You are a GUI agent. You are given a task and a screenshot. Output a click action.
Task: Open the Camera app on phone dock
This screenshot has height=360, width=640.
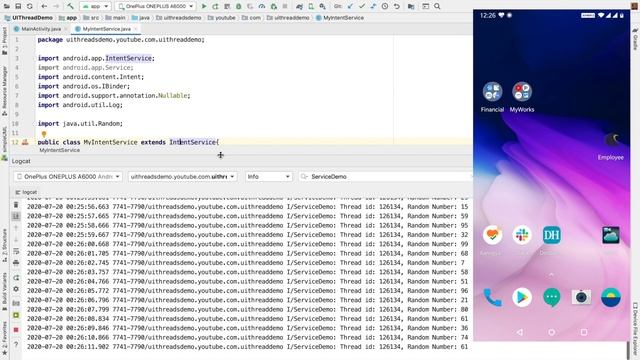click(x=581, y=298)
